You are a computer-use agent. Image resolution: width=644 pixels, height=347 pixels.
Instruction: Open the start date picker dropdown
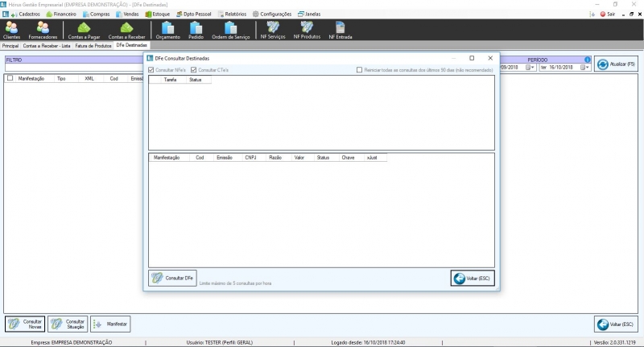click(530, 67)
